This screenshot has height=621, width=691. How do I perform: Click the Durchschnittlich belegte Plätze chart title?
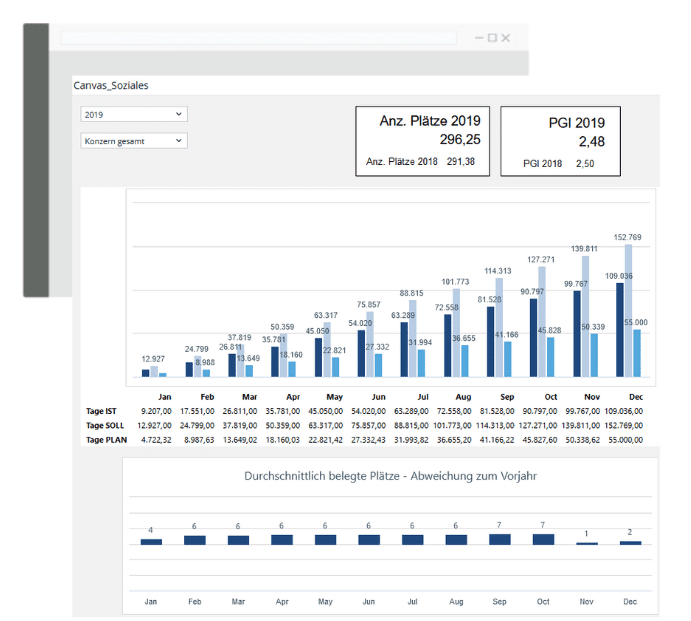click(x=390, y=476)
